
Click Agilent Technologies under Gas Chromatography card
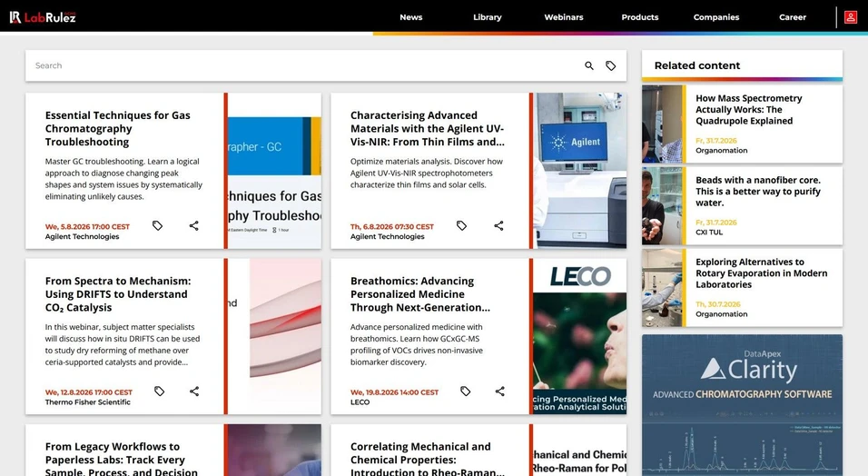pos(82,236)
